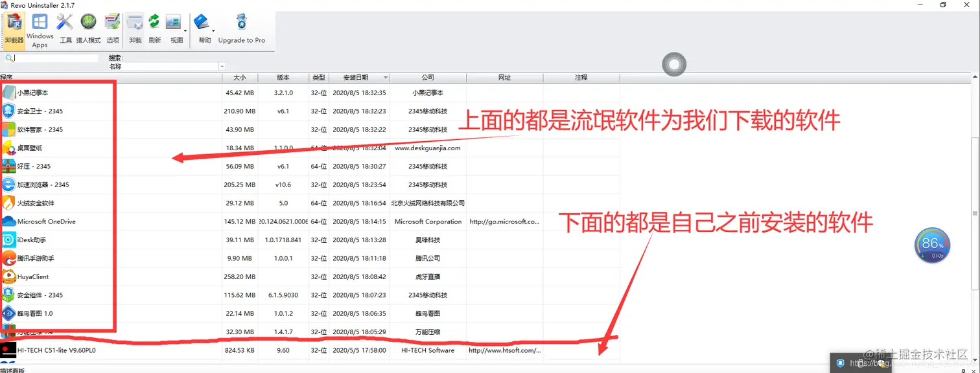This screenshot has height=373, width=980.
Task: Open the Windows Apps section
Action: (x=40, y=30)
